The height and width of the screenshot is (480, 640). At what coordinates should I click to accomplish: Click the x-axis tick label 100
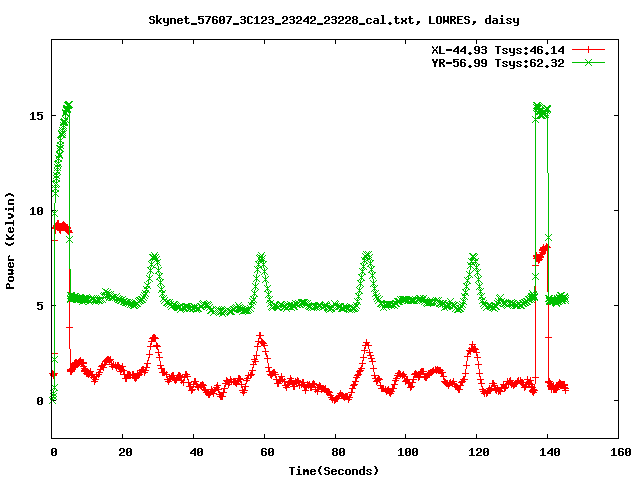(x=408, y=452)
